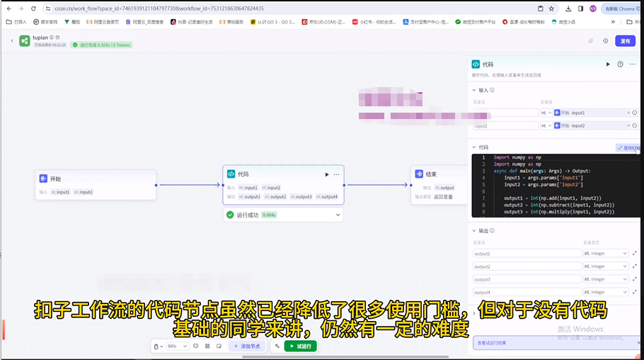The image size is (644, 360).
Task: Click 添加节点 add node button
Action: (247, 347)
